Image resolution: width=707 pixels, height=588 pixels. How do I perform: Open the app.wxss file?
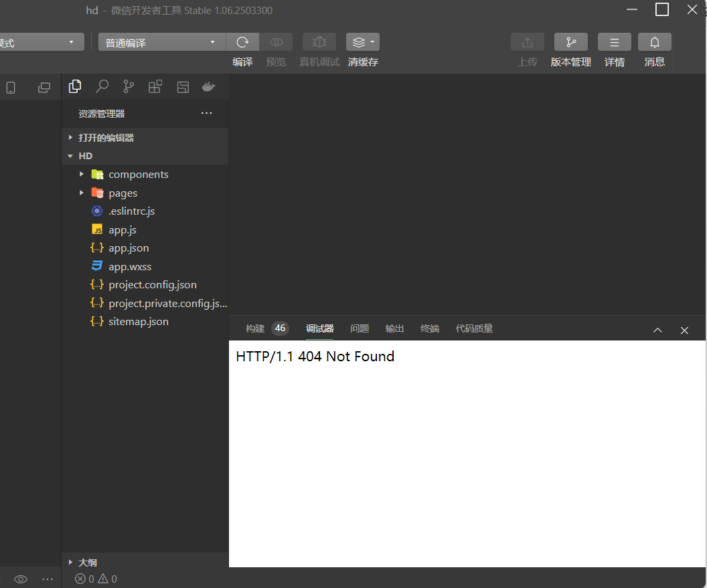[145, 266]
